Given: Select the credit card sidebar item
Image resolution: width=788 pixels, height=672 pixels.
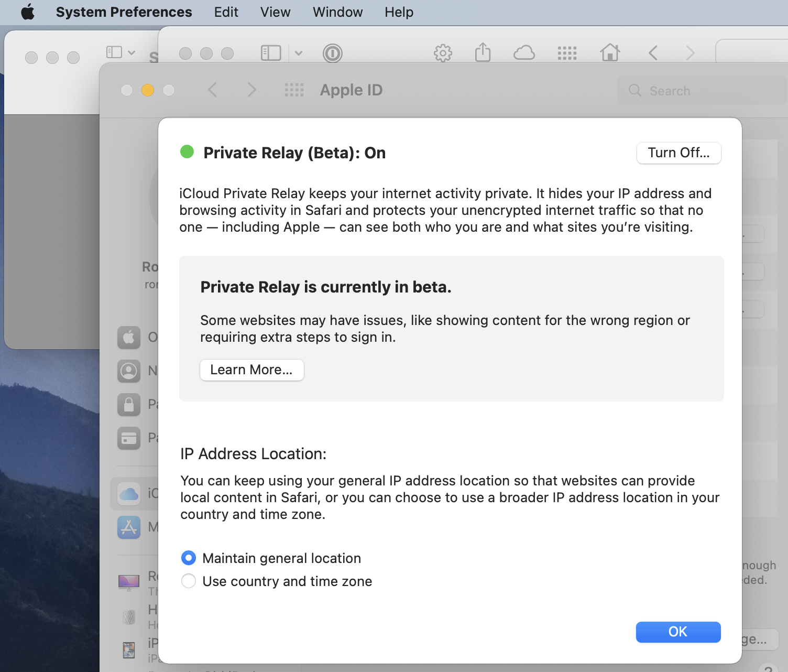Looking at the screenshot, I should pyautogui.click(x=129, y=438).
